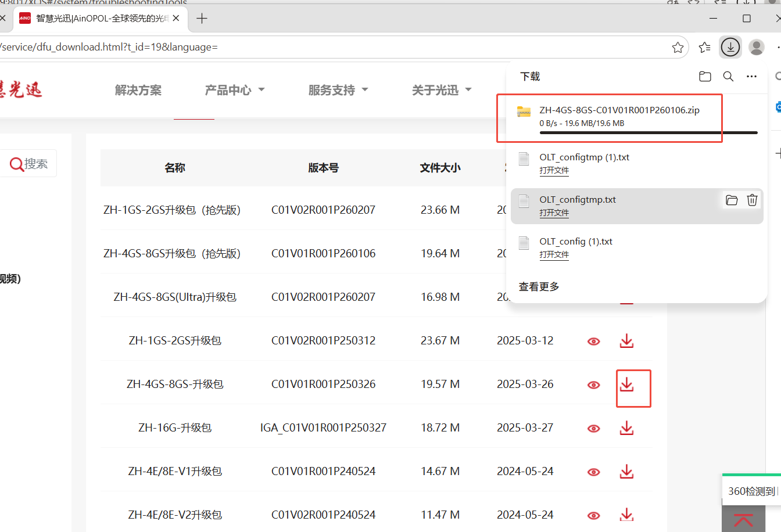This screenshot has height=532, width=781.
Task: Download the ZH-4GS-8GS-升级包 file
Action: coord(626,384)
